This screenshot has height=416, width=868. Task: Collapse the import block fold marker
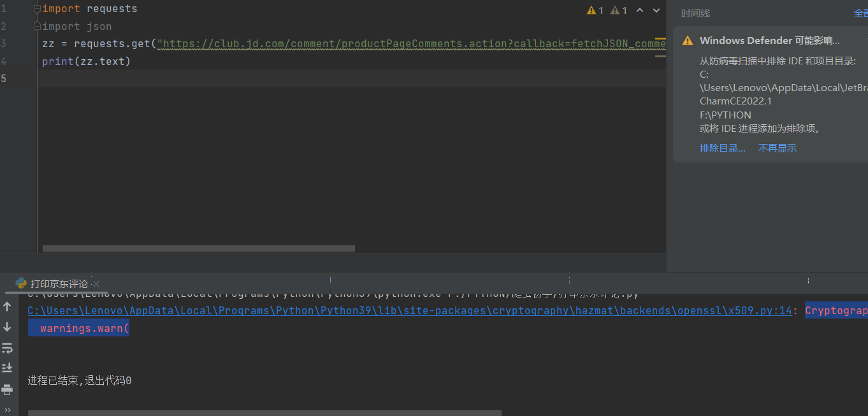(x=37, y=9)
